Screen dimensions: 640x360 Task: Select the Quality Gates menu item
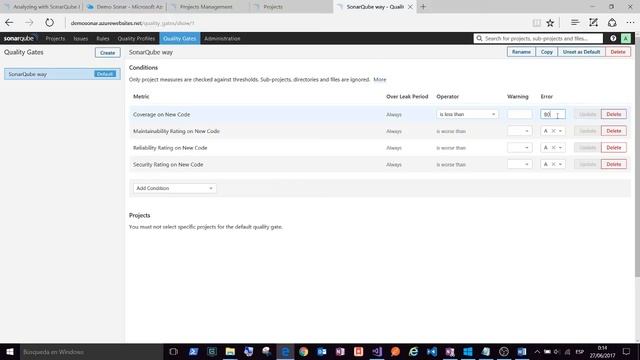coord(180,38)
